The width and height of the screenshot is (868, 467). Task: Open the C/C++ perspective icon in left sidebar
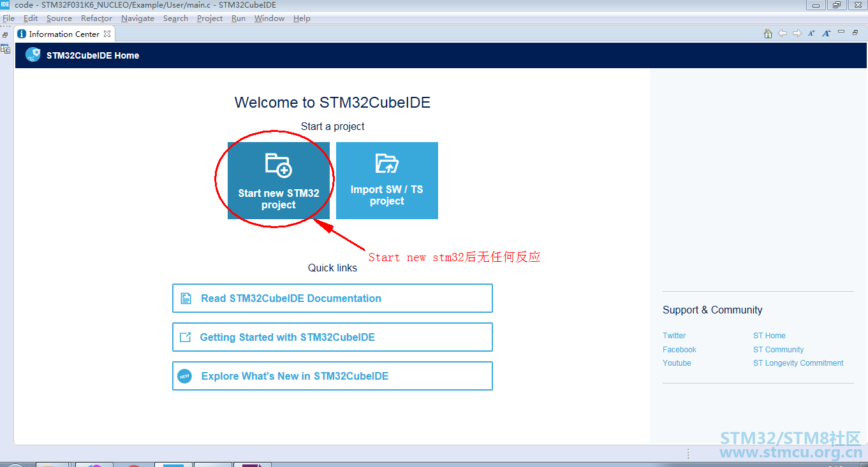(x=5, y=48)
